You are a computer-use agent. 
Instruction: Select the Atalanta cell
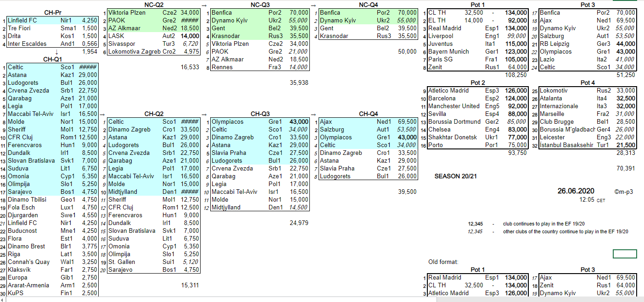(551, 99)
